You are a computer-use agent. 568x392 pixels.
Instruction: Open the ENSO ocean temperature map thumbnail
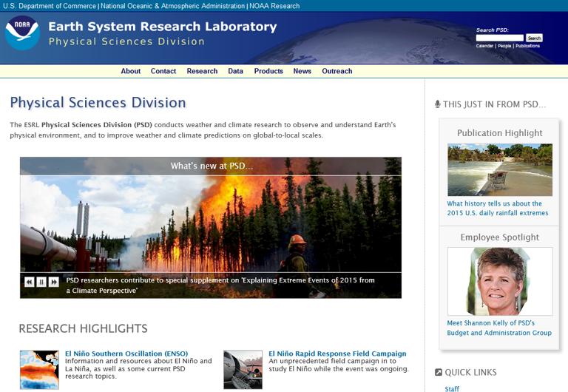point(39,369)
